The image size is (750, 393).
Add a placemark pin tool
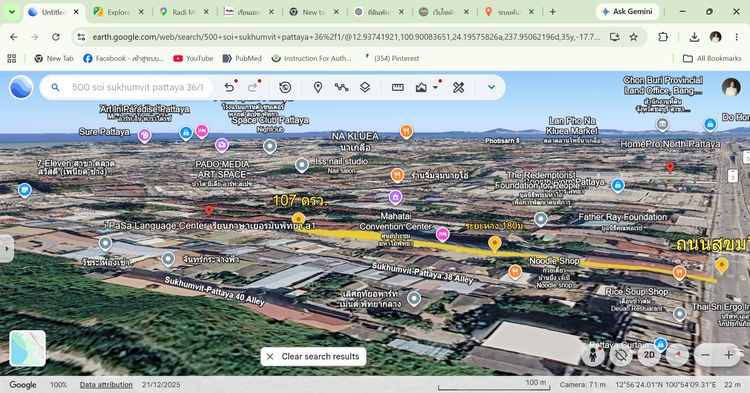click(318, 87)
